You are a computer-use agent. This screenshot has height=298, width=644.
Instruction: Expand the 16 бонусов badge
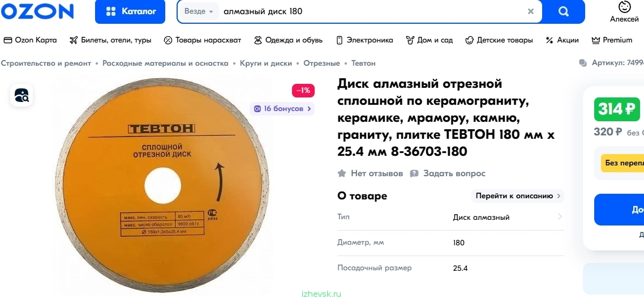tap(282, 109)
